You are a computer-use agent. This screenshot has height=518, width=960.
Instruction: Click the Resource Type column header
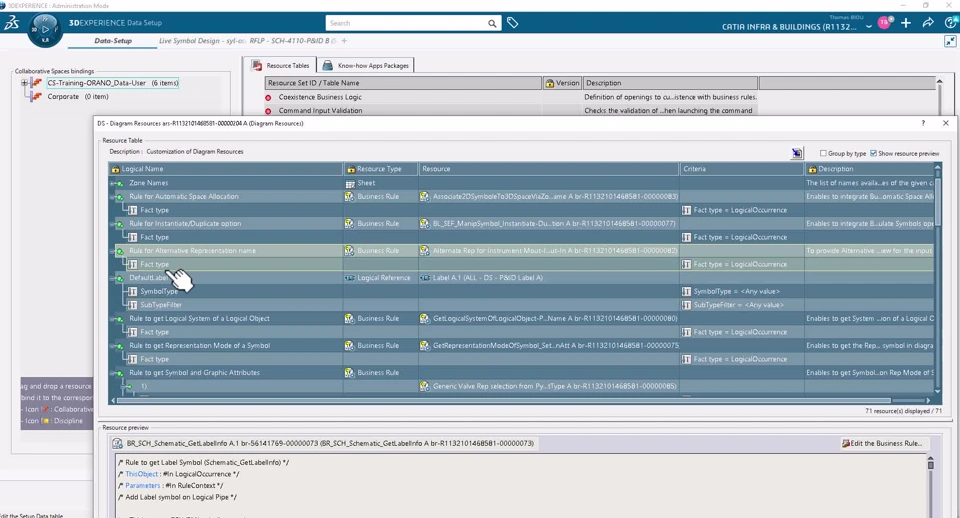point(380,169)
